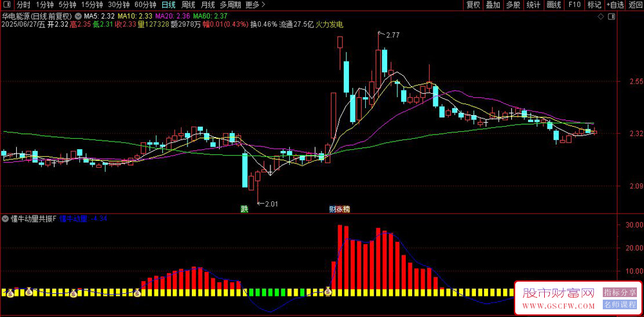This screenshot has width=644, height=317.
Task: Select the 5分钟 period tab
Action: (x=67, y=5)
